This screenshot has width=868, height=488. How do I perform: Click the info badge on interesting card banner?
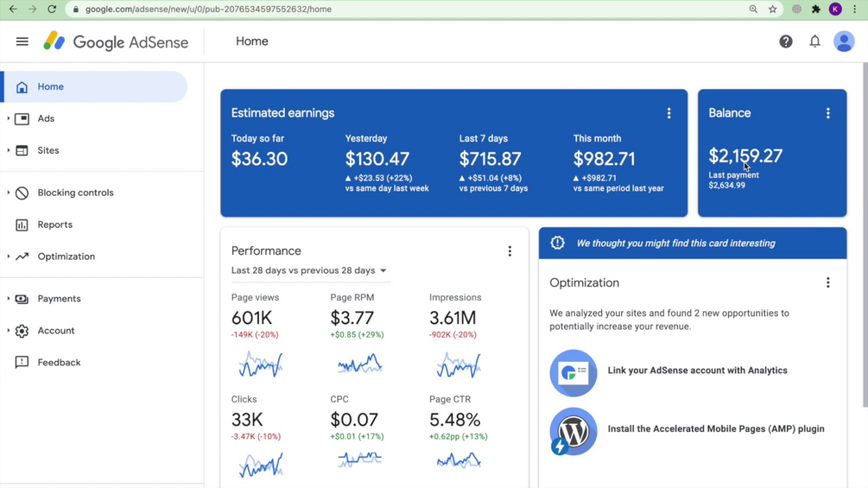pos(557,243)
